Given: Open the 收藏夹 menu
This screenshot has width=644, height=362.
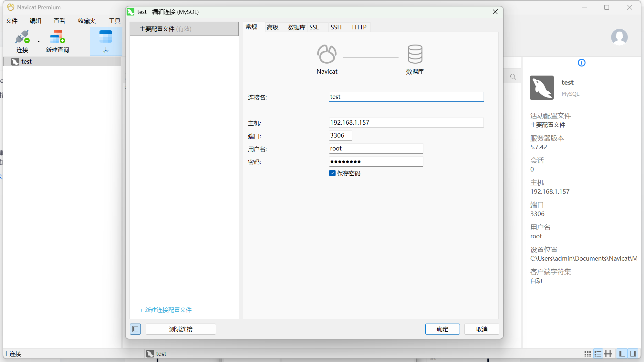Looking at the screenshot, I should click(x=87, y=21).
